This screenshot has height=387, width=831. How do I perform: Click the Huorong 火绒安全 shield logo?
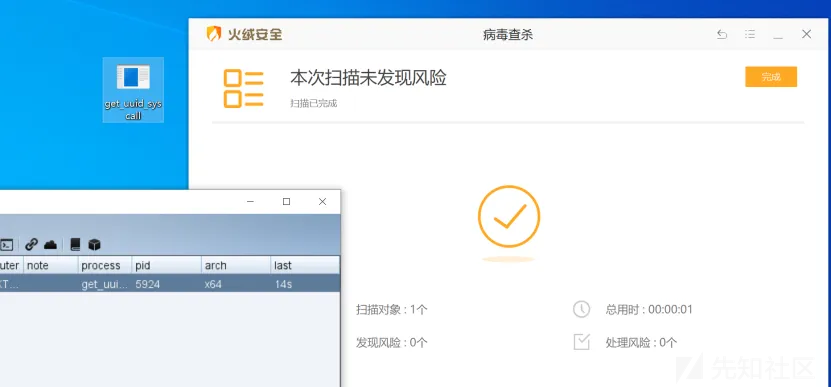click(214, 34)
